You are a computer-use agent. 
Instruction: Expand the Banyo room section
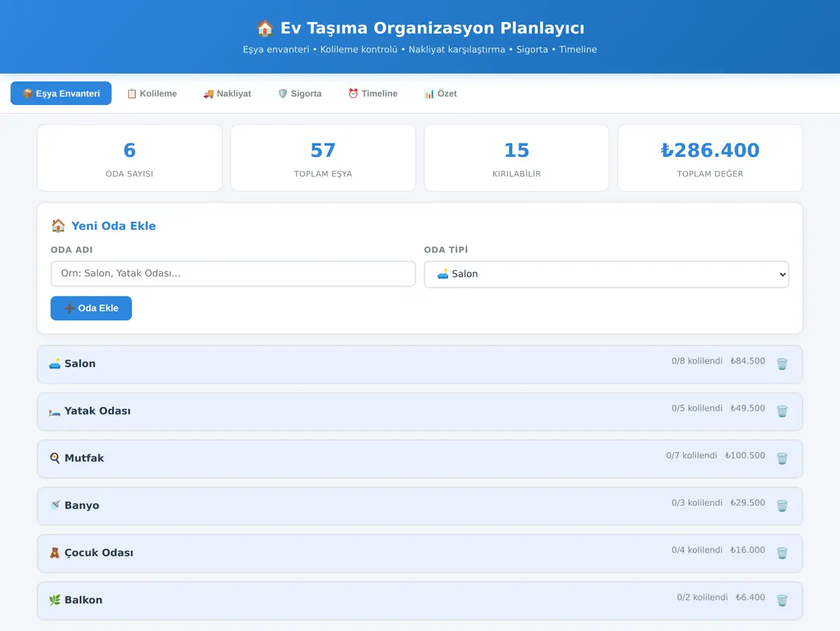(420, 506)
